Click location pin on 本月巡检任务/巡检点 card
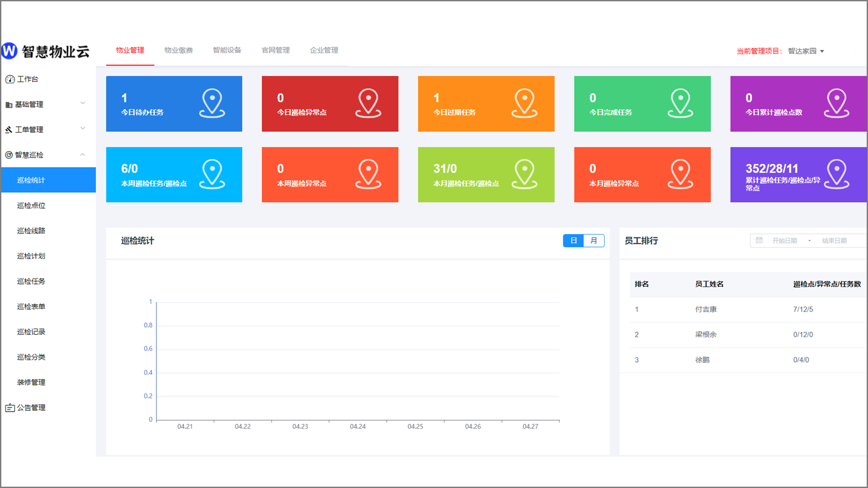 point(524,174)
